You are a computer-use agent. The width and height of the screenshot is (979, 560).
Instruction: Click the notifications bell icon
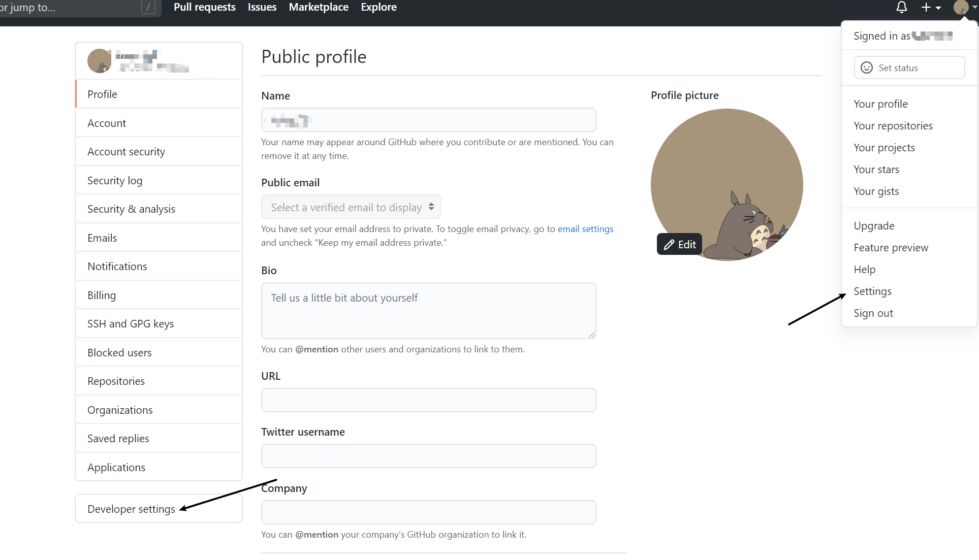click(x=901, y=7)
